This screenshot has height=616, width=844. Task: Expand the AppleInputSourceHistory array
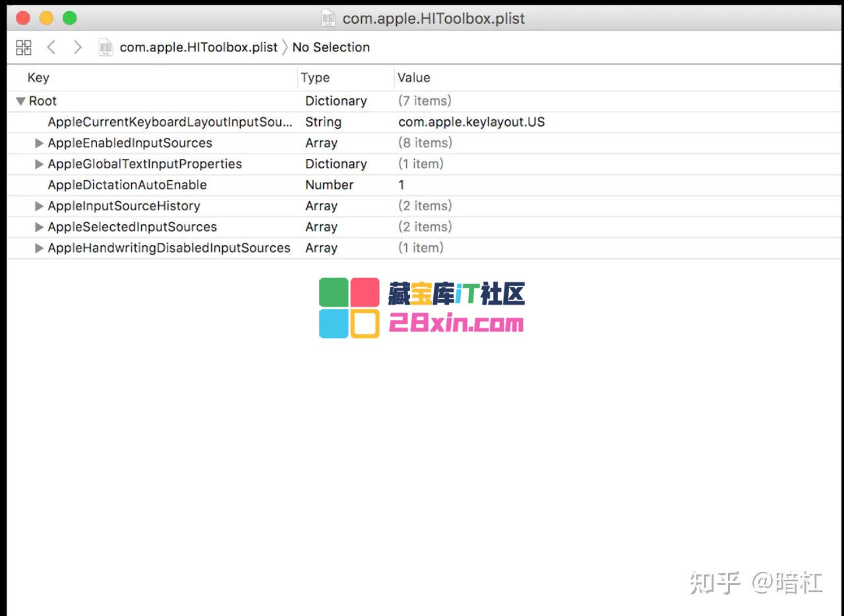coord(40,206)
